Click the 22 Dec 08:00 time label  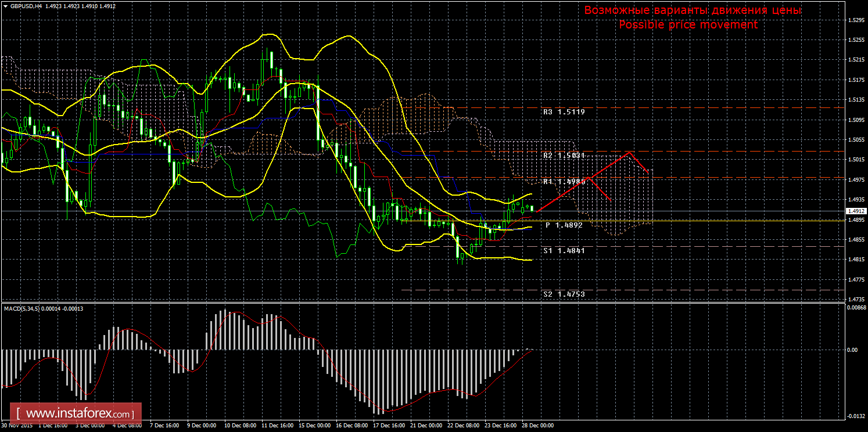coord(464,426)
